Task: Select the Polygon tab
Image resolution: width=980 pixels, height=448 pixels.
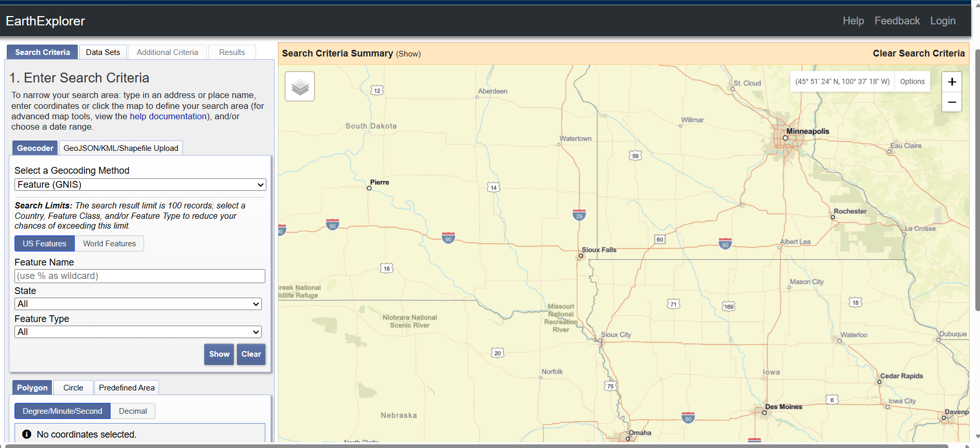Action: point(32,388)
